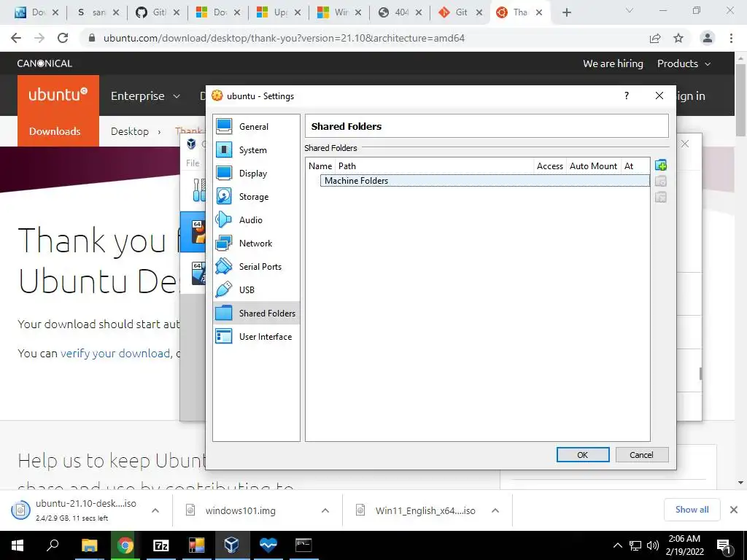Click verify your download link
The width and height of the screenshot is (747, 560).
click(115, 354)
